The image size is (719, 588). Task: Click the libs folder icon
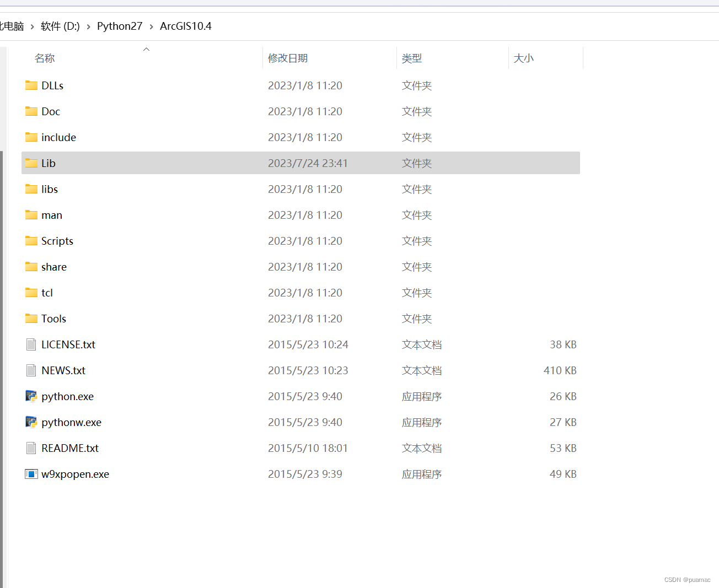click(x=31, y=189)
